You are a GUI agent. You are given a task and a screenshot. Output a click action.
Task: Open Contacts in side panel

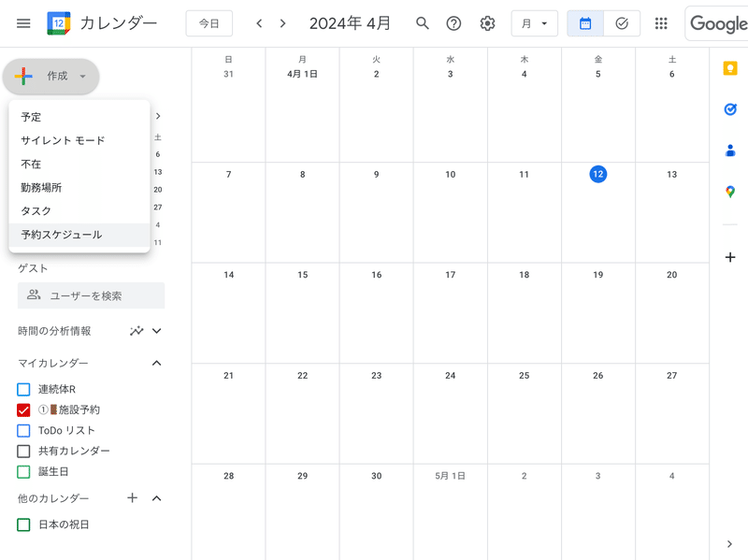[730, 151]
